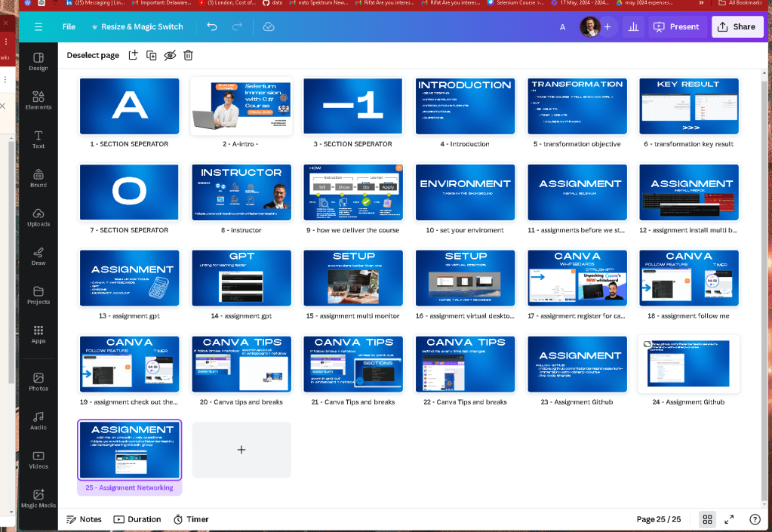
Task: Redo the last action
Action: tap(237, 27)
